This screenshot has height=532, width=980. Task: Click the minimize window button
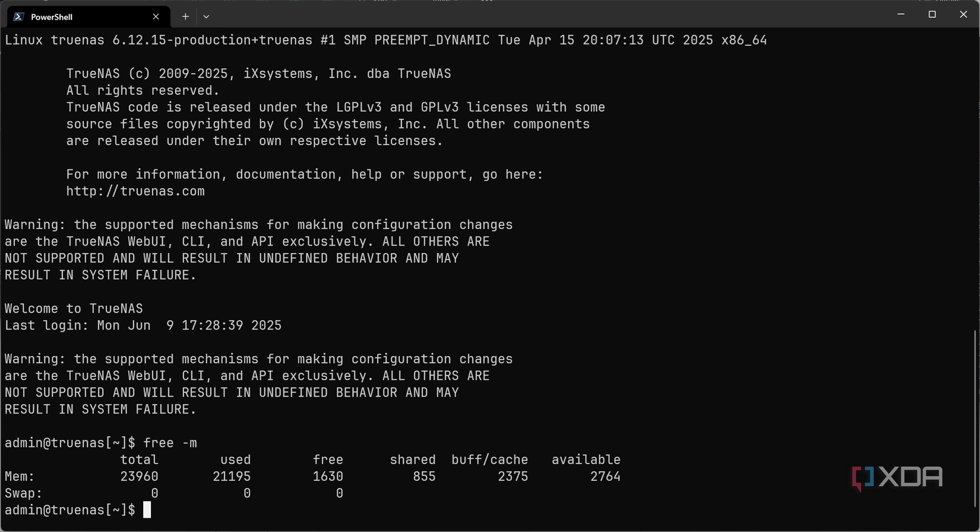[900, 14]
